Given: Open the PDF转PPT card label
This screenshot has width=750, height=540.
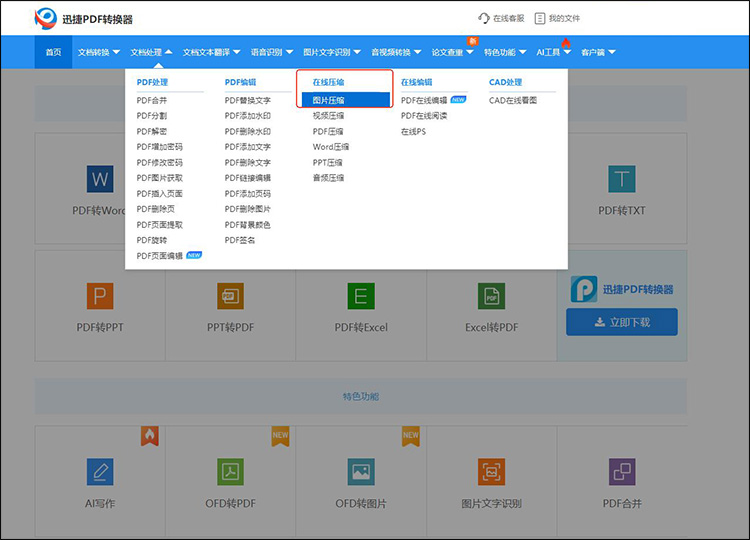Looking at the screenshot, I should coord(100,328).
